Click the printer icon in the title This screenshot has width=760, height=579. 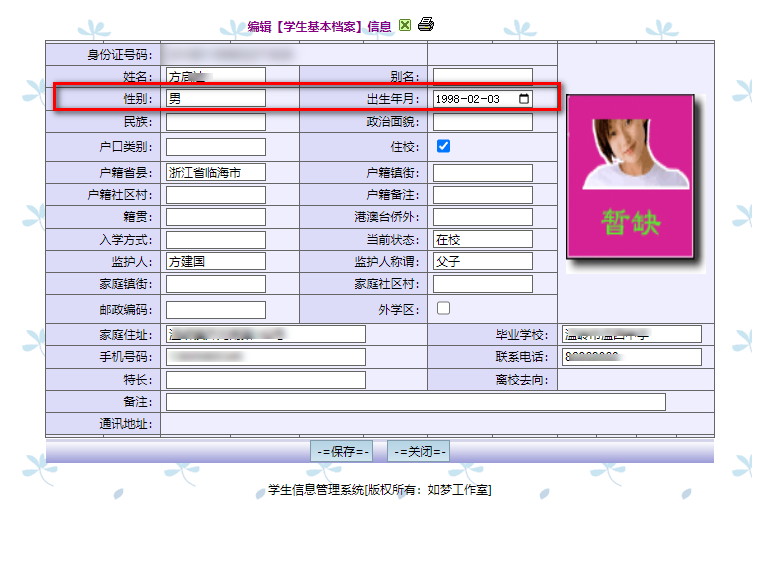426,24
